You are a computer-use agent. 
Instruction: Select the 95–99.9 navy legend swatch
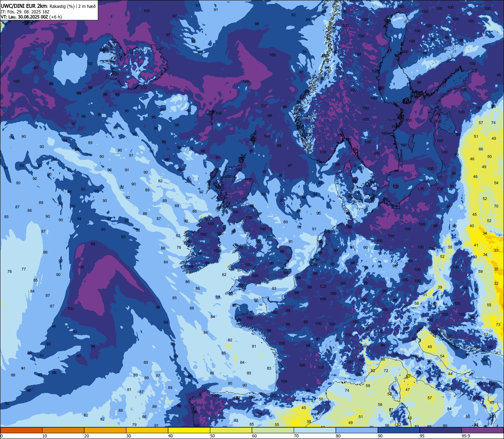click(441, 430)
